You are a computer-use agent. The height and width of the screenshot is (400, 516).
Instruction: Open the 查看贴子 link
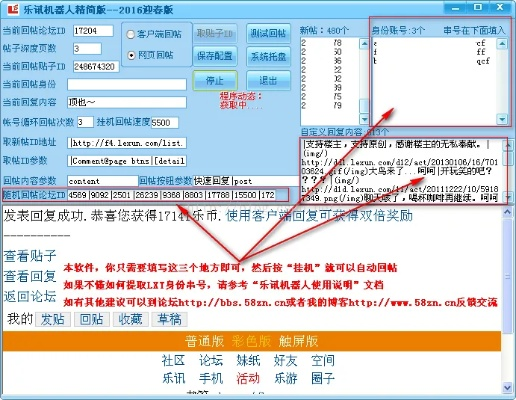[x=30, y=256]
